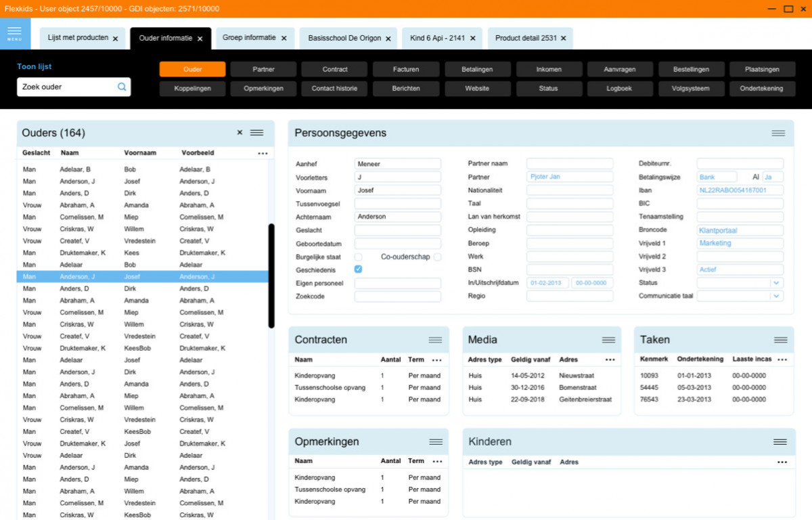
Task: Open the Logboek section
Action: tap(621, 88)
